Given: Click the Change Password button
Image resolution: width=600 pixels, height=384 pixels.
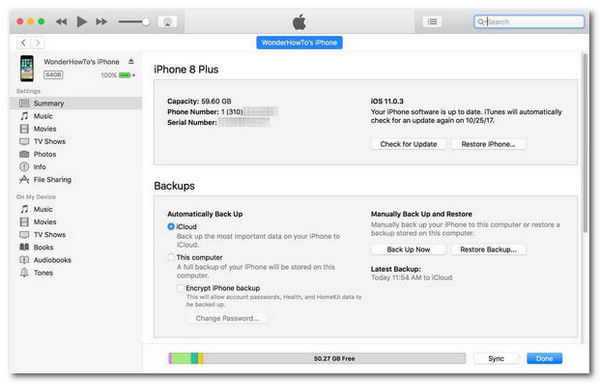Looking at the screenshot, I should [227, 318].
